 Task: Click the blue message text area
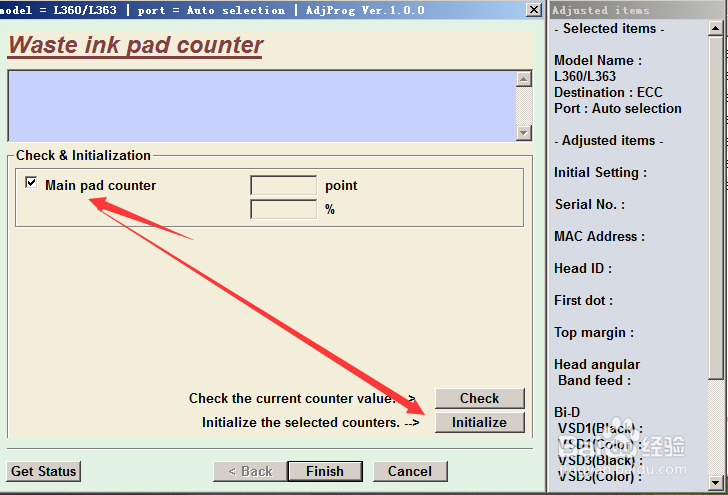point(262,106)
